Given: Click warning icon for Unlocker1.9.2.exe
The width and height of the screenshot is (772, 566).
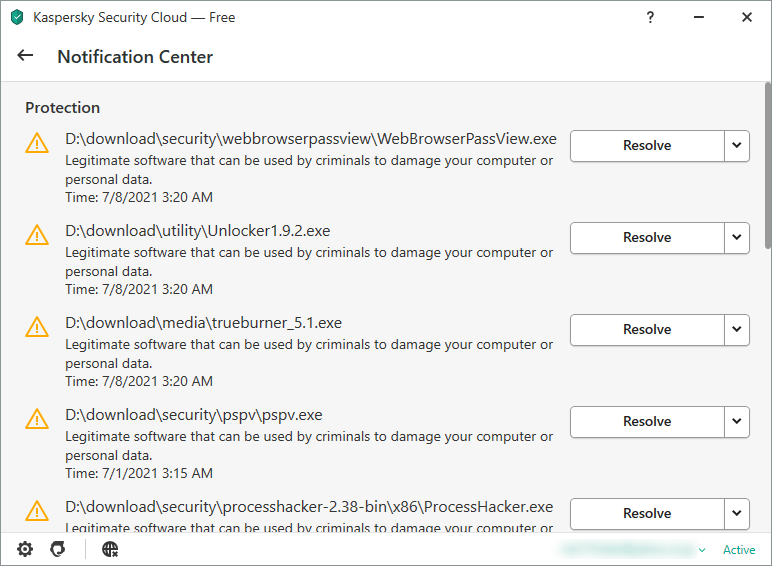Looking at the screenshot, I should pyautogui.click(x=37, y=235).
